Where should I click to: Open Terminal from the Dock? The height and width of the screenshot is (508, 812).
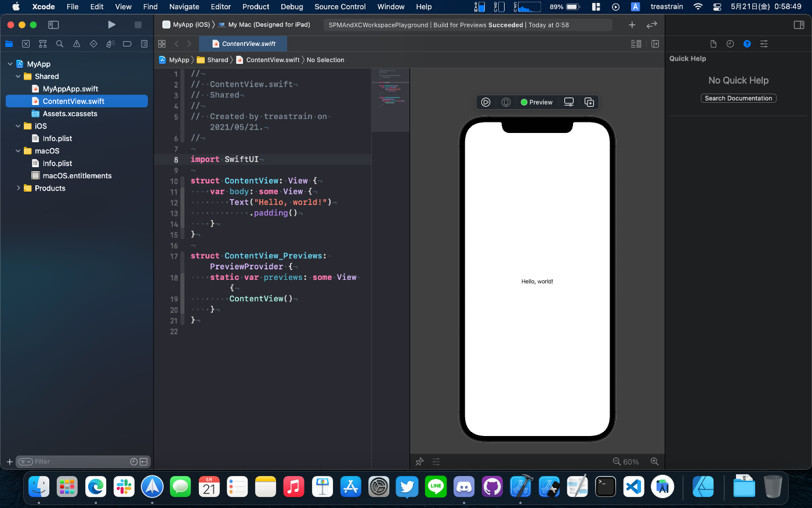coord(606,487)
